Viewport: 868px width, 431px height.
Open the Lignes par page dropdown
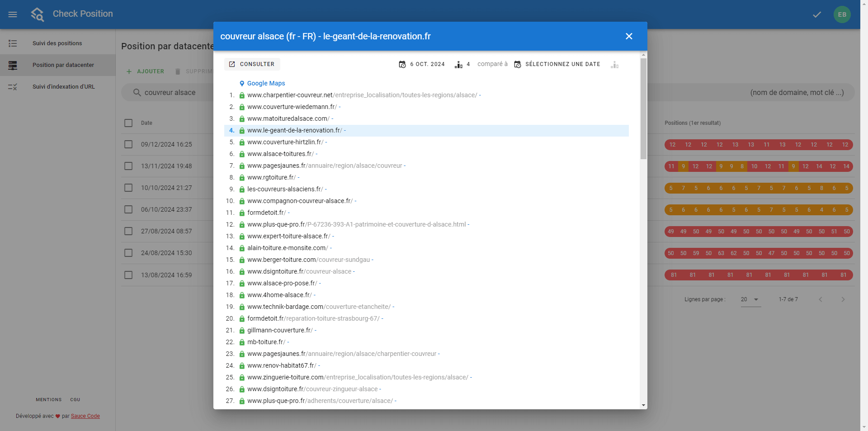(x=751, y=299)
